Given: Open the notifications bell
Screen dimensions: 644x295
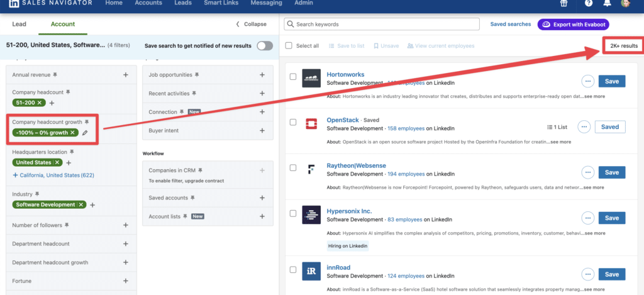Looking at the screenshot, I should point(608,3).
